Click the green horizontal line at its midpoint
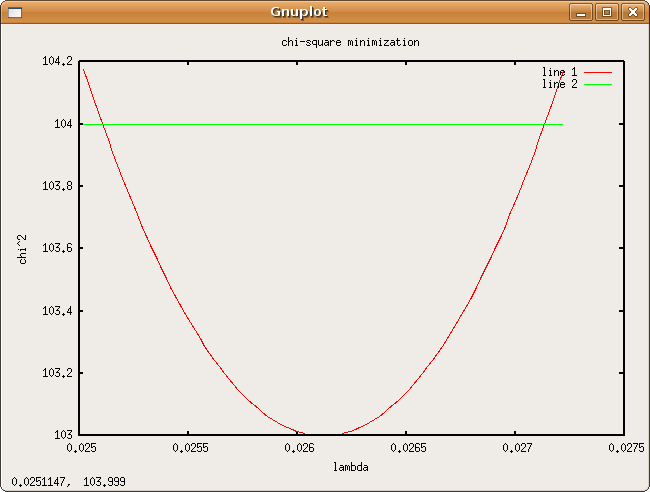650x492 pixels. [323, 124]
